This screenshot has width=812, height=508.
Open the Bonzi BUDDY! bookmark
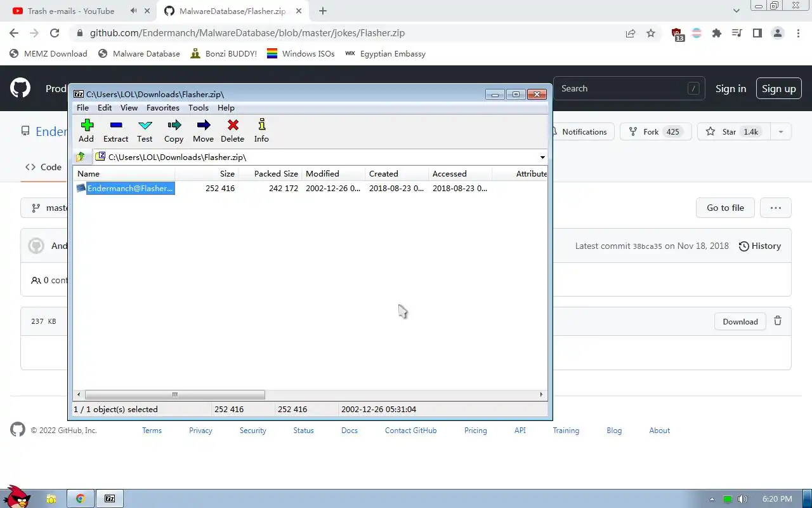coord(224,53)
